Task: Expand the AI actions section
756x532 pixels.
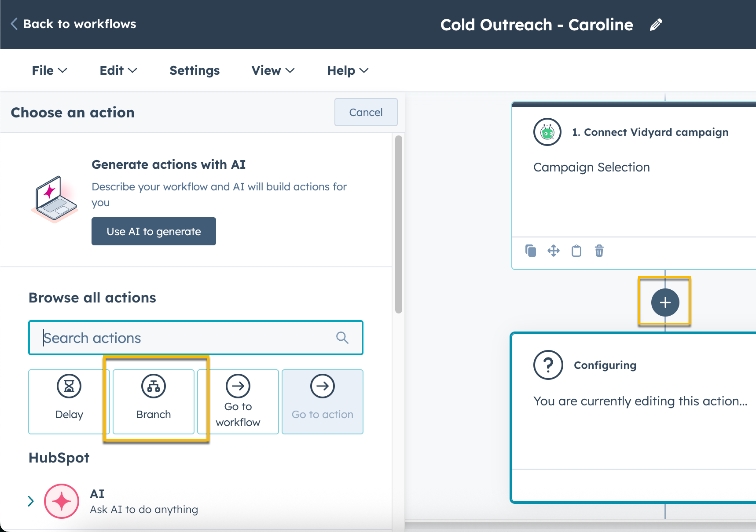Action: 31,501
